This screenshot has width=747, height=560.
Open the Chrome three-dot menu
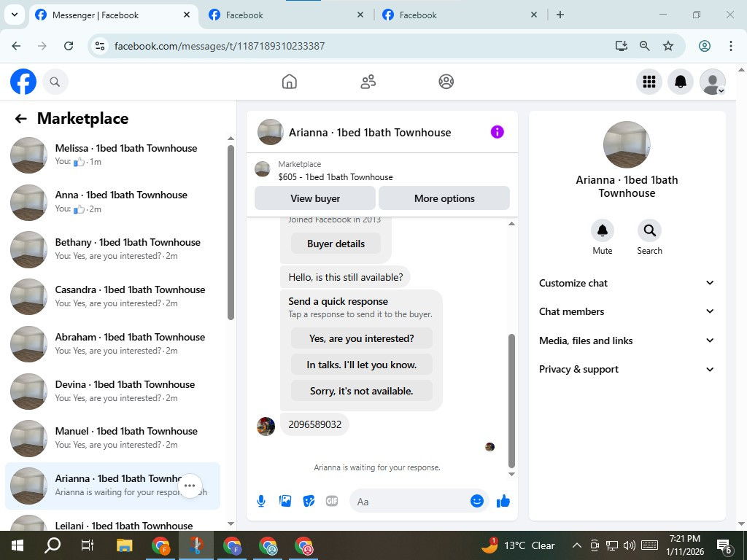click(x=731, y=46)
